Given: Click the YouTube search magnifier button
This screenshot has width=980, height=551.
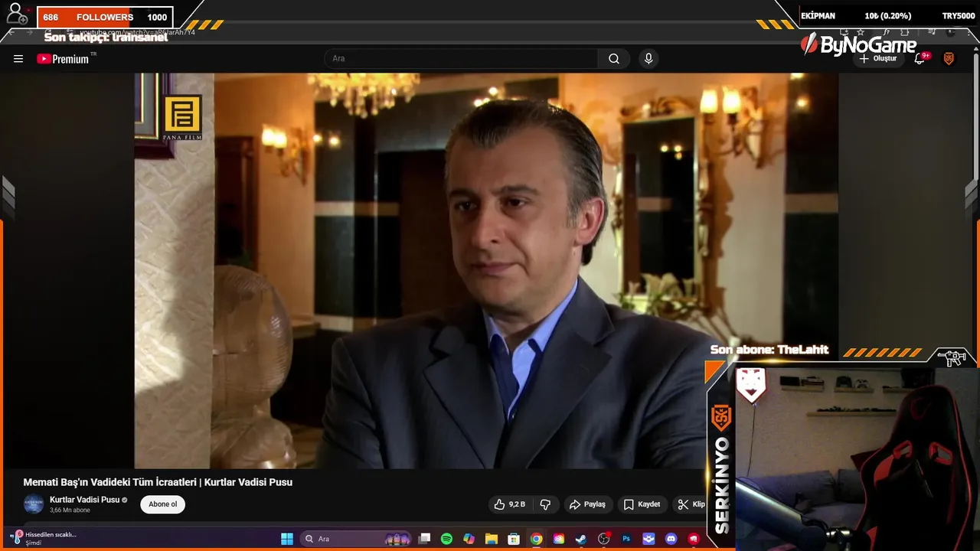Looking at the screenshot, I should 614,59.
